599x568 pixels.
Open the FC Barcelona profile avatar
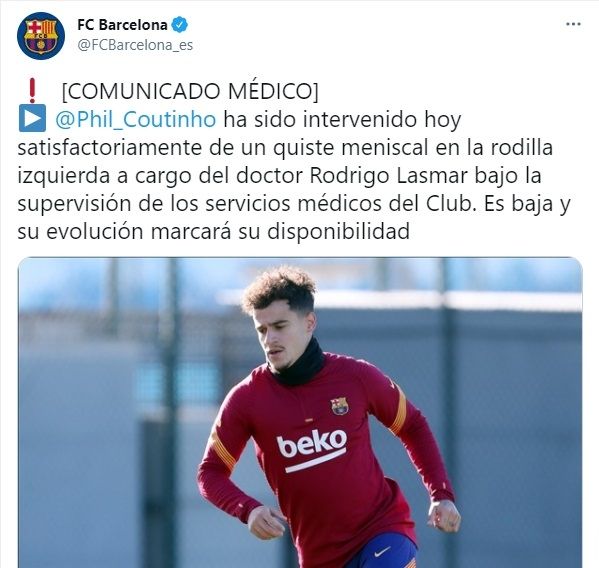(41, 36)
